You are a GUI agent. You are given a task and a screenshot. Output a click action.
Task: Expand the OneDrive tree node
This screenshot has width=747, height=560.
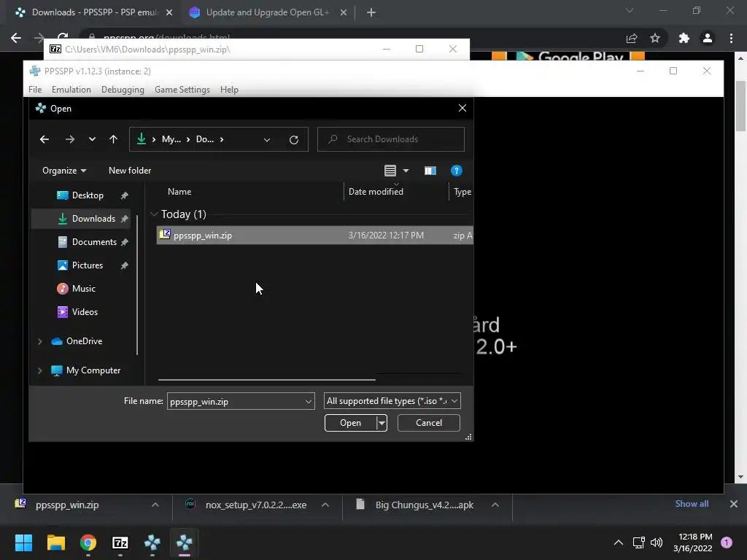coord(40,341)
